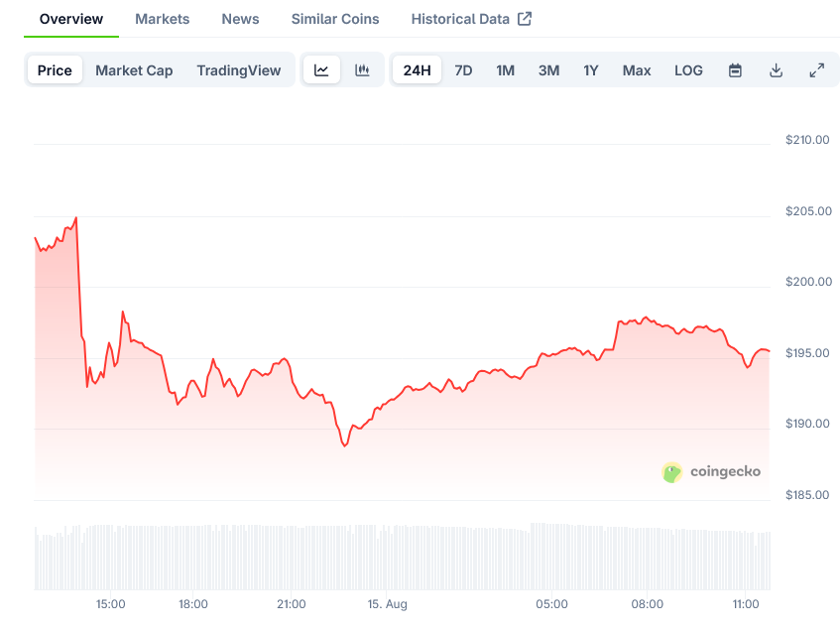Toggle LOG scale on chart
This screenshot has height=631, width=840.
click(688, 70)
